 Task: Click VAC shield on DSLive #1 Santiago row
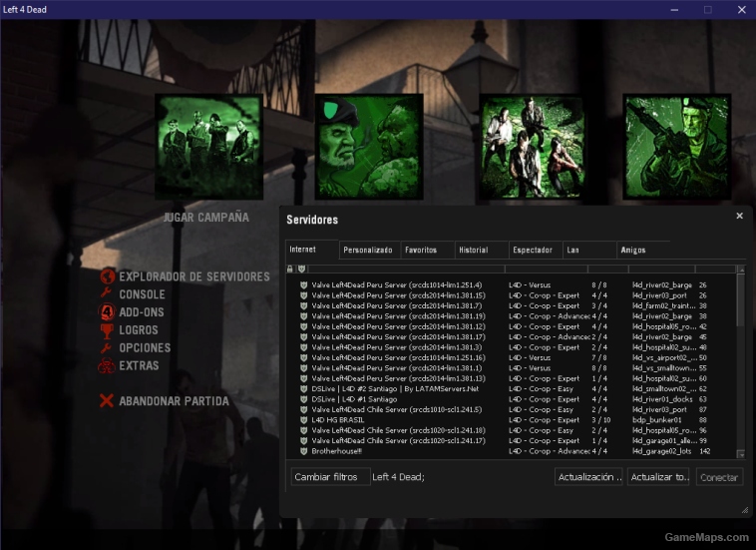tap(304, 399)
